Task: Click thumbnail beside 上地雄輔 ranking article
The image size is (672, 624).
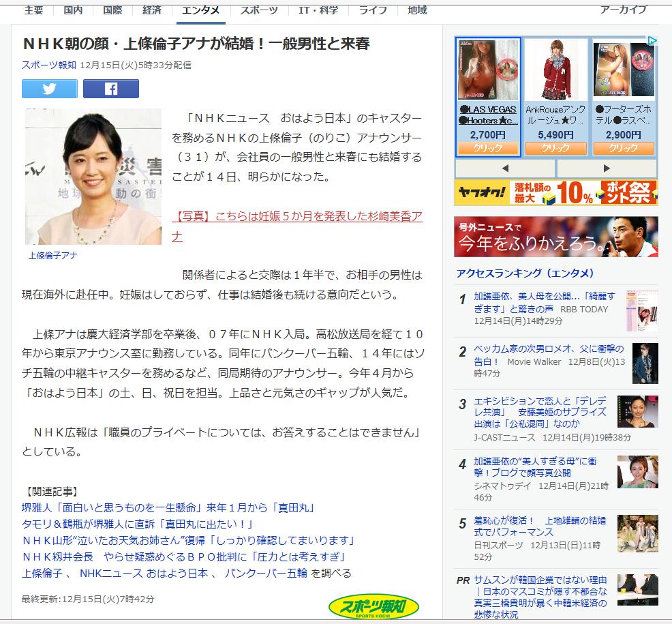Action: tap(638, 533)
